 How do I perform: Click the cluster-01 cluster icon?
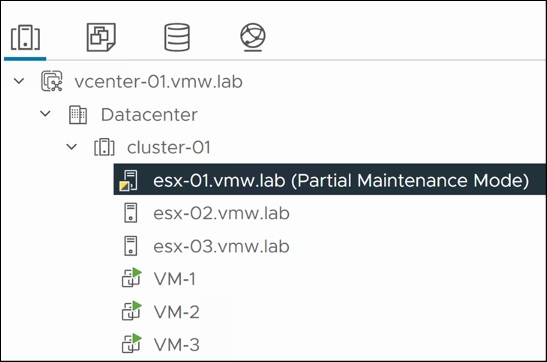[x=104, y=147]
